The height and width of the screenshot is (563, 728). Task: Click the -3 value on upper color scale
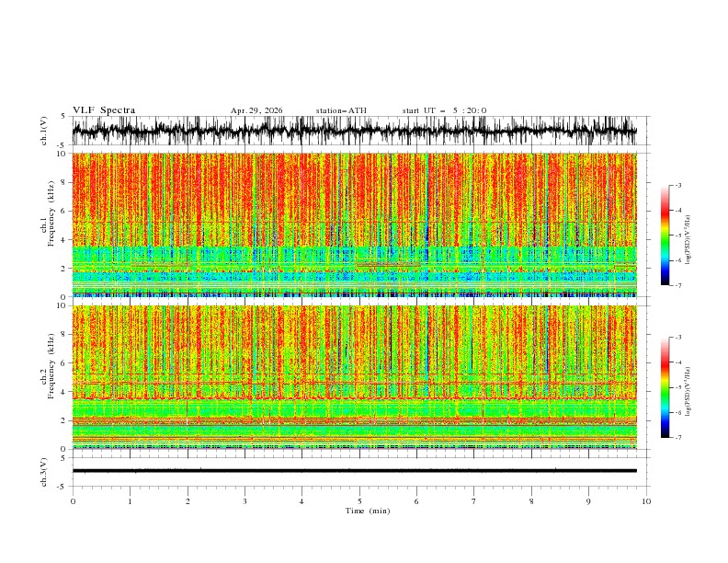[677, 185]
